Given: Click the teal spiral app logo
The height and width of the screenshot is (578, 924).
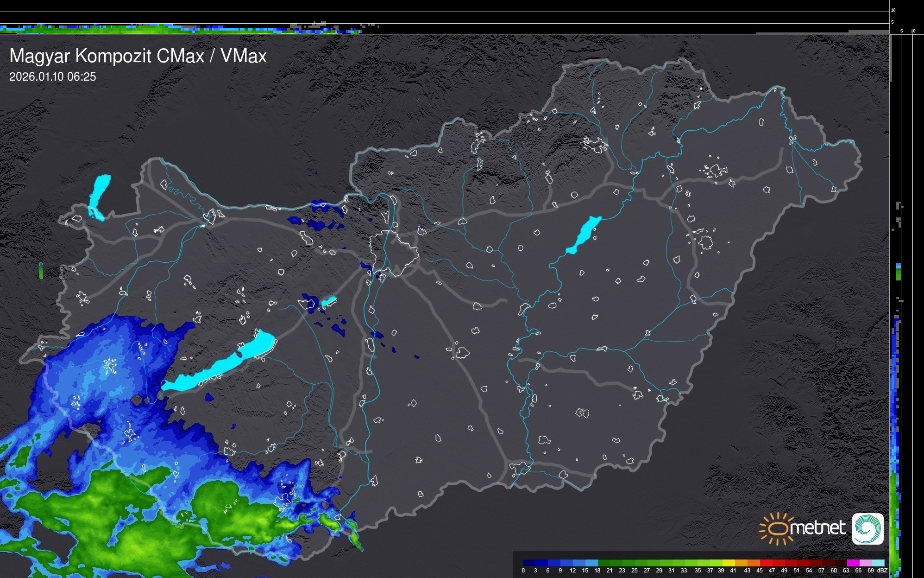Looking at the screenshot, I should click(x=867, y=528).
